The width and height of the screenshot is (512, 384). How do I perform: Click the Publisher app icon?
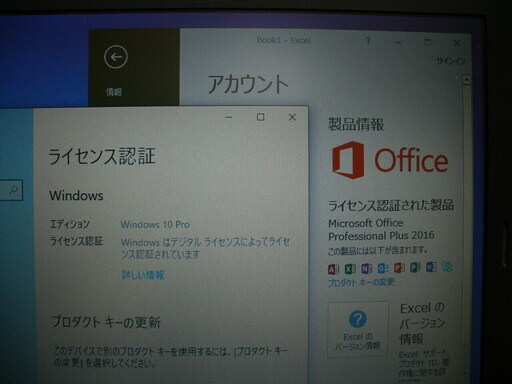[415, 267]
